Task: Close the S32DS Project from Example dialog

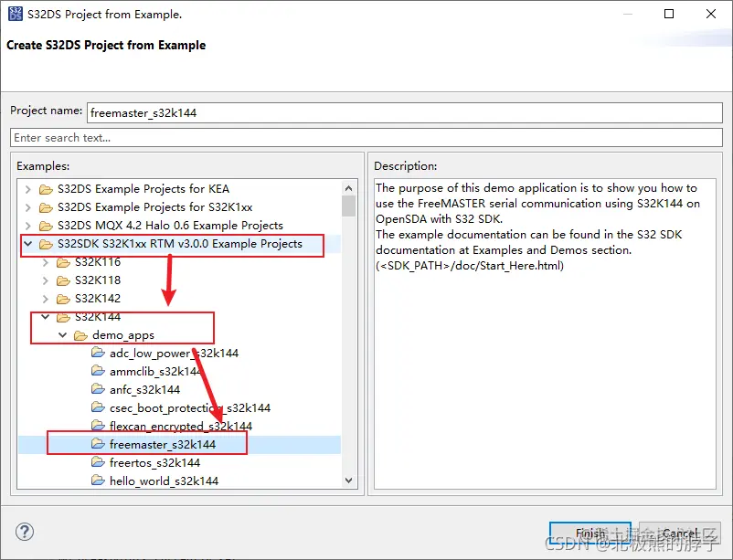Action: 711,14
